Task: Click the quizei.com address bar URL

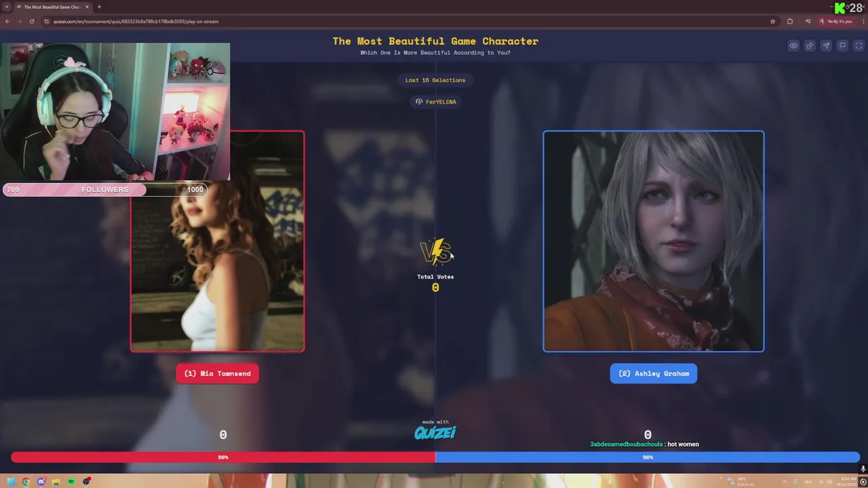Action: click(136, 21)
